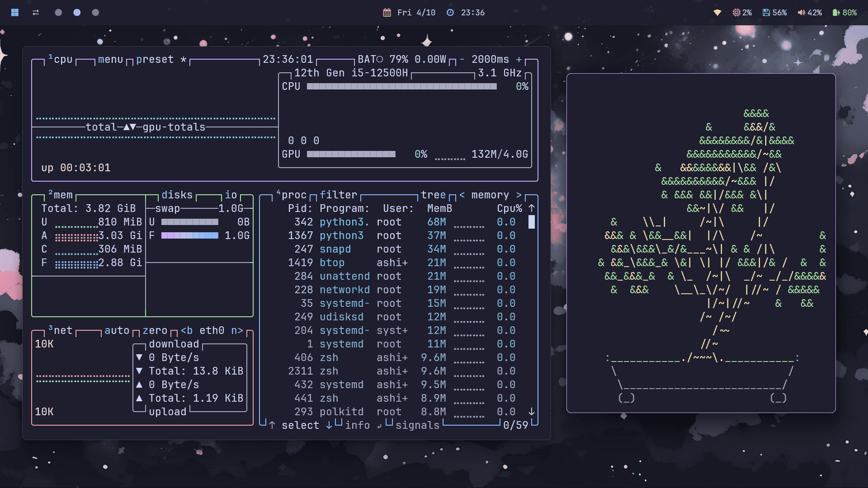Click the Wi-Fi network icon in the top bar
The width and height of the screenshot is (868, 488).
717,13
